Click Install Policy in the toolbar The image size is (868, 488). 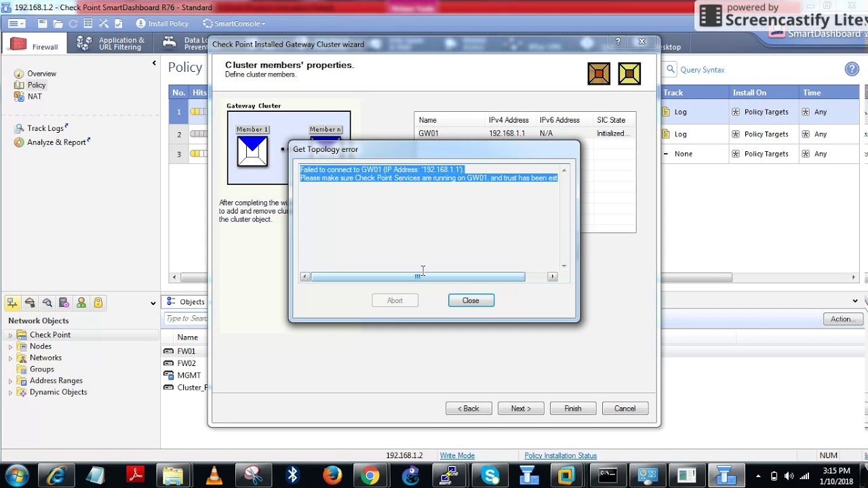coord(163,24)
